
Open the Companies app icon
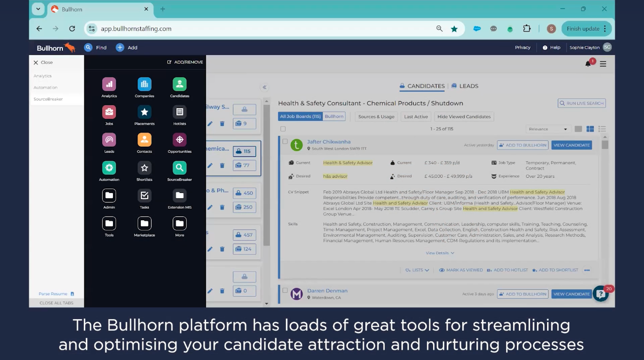coord(144,84)
